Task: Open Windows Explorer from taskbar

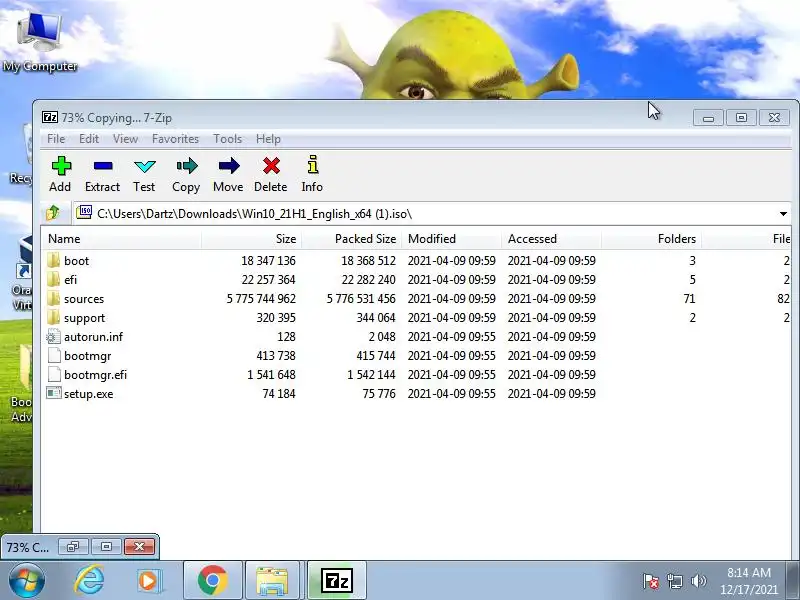Action: coord(272,581)
